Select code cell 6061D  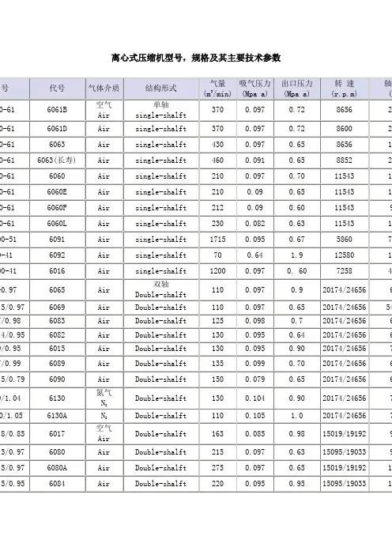tap(58, 129)
